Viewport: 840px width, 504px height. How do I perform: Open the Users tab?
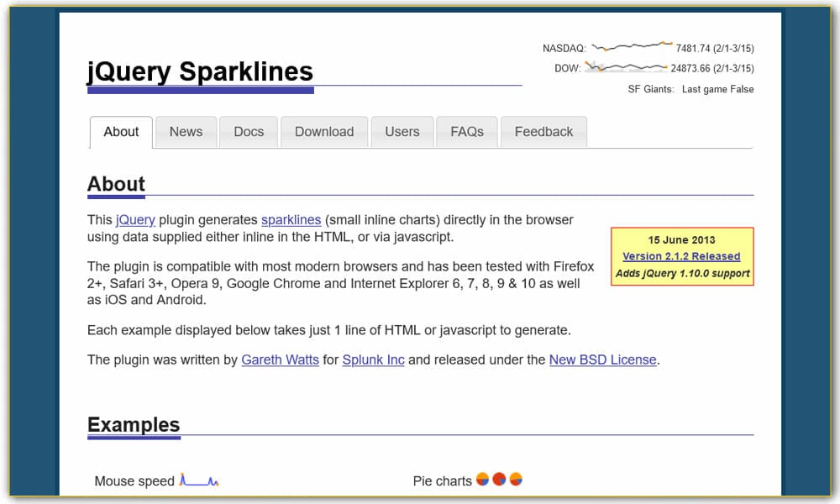(x=402, y=132)
